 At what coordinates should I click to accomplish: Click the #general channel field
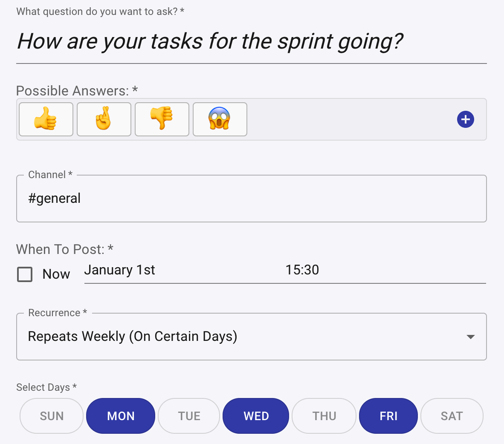[x=251, y=199]
